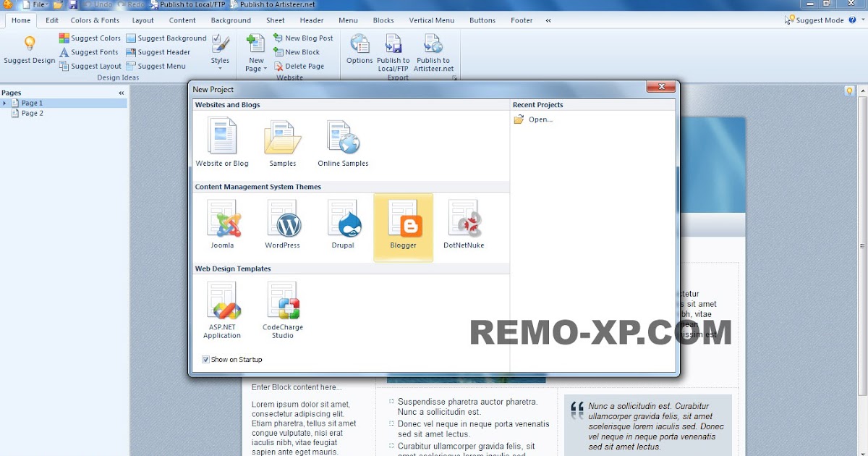The height and width of the screenshot is (456, 868).
Task: Toggle the Show on Startup checkbox
Action: [206, 360]
